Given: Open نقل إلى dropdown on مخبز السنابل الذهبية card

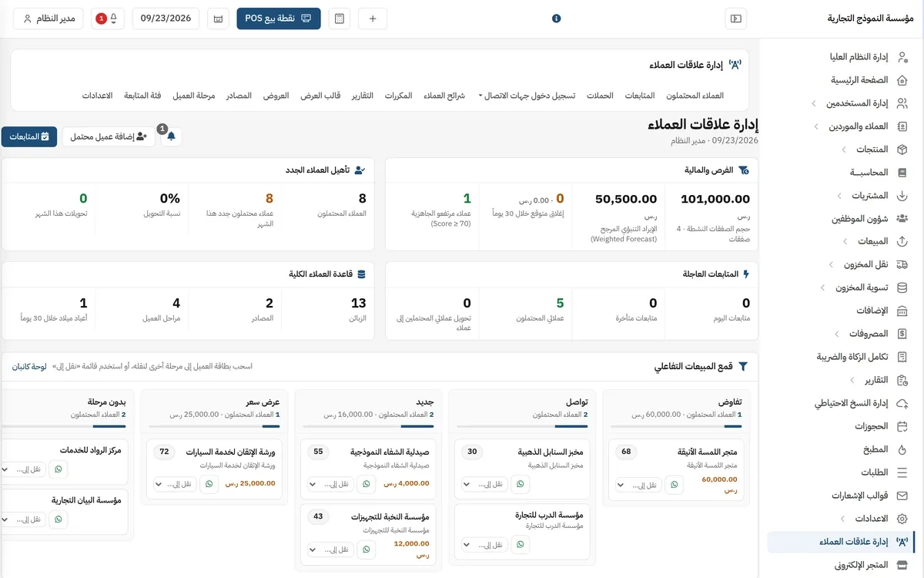Looking at the screenshot, I should click(x=484, y=485).
